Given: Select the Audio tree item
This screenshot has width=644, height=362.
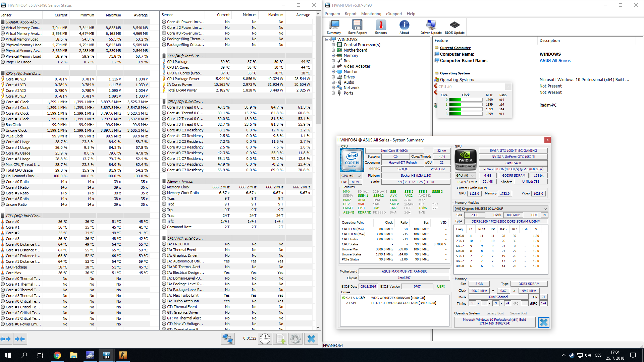Looking at the screenshot, I should (x=349, y=82).
